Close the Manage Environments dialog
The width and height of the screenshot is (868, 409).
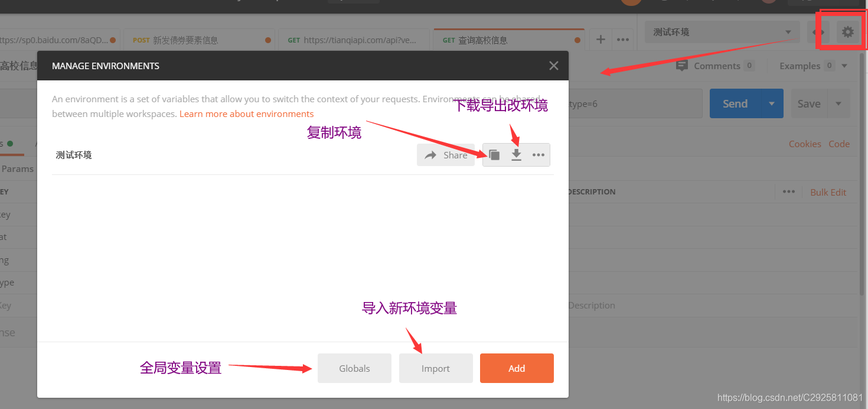(553, 66)
